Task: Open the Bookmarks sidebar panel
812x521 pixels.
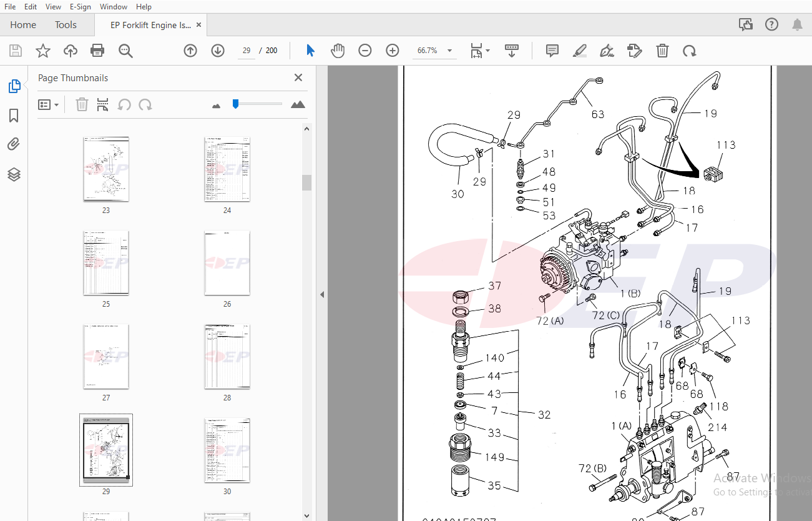Action: tap(14, 116)
